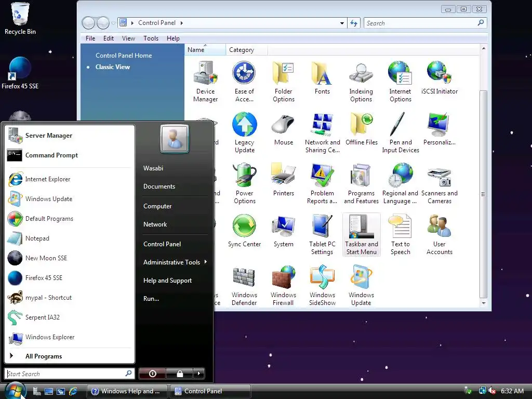
Task: Open Mouse settings icon
Action: tap(283, 129)
